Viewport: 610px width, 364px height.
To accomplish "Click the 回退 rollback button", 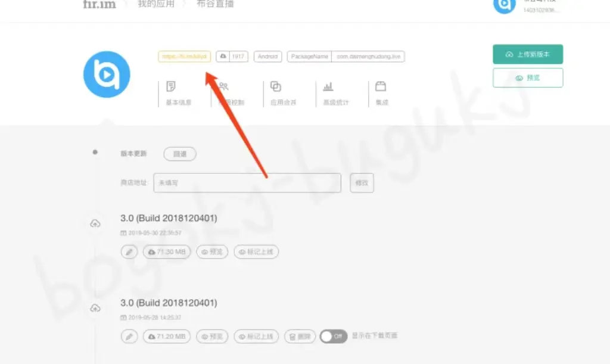I will 180,154.
